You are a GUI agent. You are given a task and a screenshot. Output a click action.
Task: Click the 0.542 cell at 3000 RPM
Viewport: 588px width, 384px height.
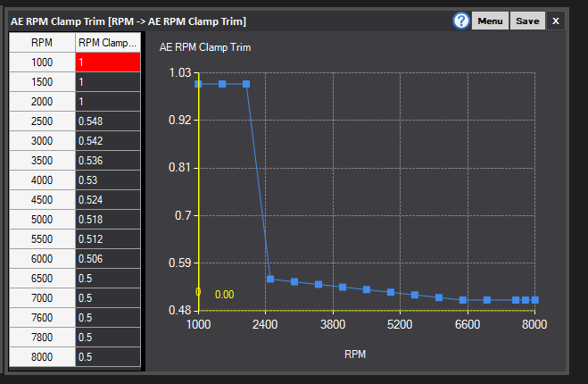[x=108, y=141]
